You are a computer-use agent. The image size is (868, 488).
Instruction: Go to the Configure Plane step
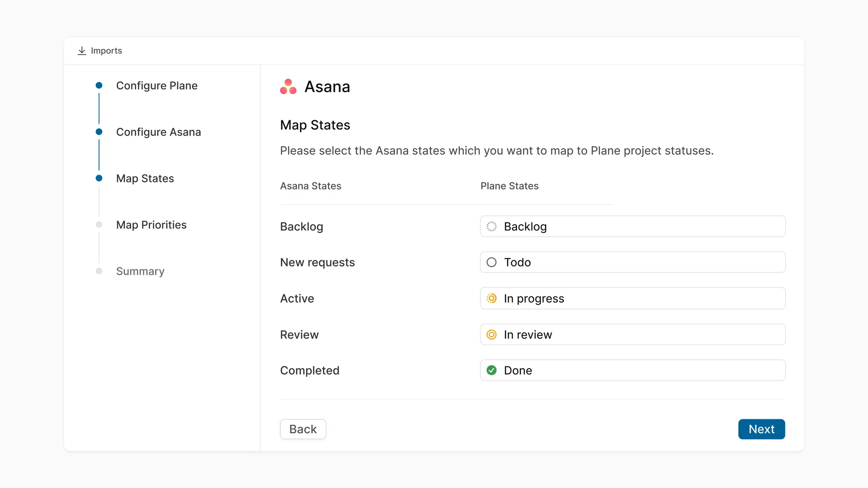point(157,85)
